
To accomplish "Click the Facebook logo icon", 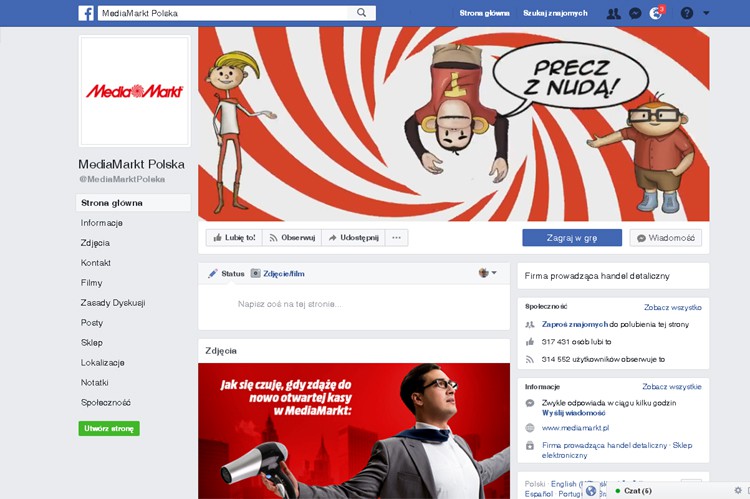I will (x=86, y=13).
